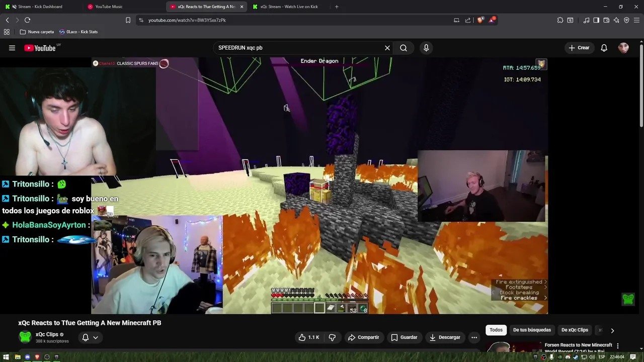
Task: Open 0Laco - Kick Stats bookmark
Action: click(78, 32)
